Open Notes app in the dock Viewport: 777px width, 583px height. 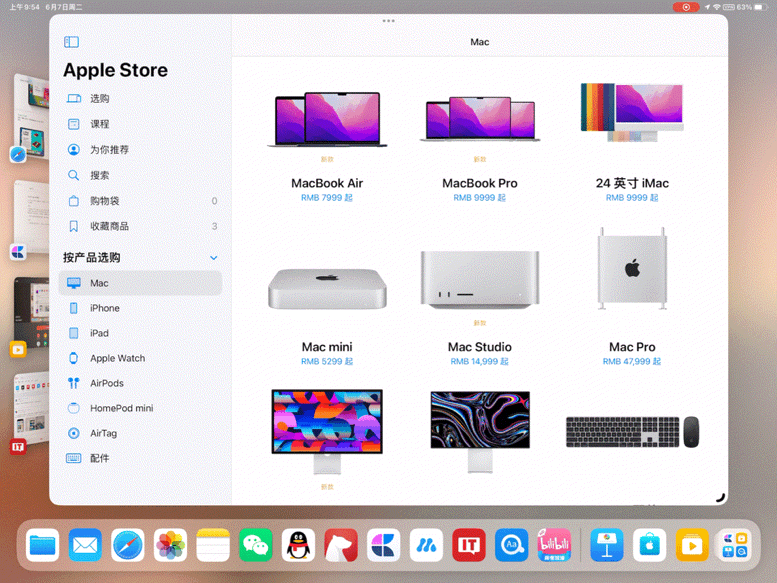point(213,545)
